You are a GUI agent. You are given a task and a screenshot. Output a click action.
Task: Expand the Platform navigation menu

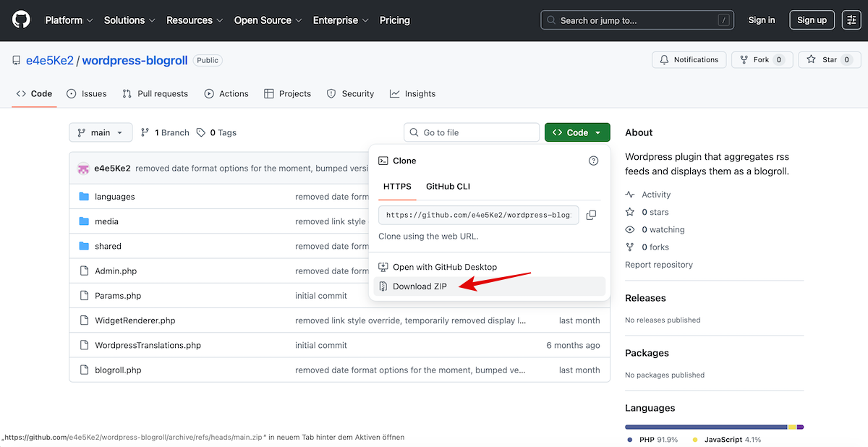69,20
